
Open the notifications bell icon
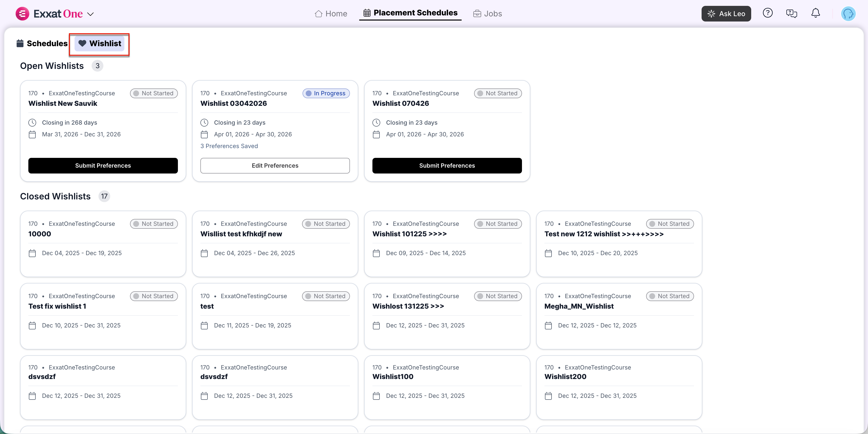coord(815,13)
